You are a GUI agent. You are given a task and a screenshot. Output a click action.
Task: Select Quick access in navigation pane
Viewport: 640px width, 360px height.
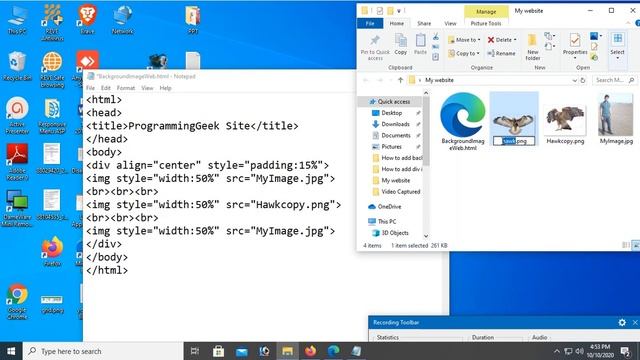click(393, 102)
